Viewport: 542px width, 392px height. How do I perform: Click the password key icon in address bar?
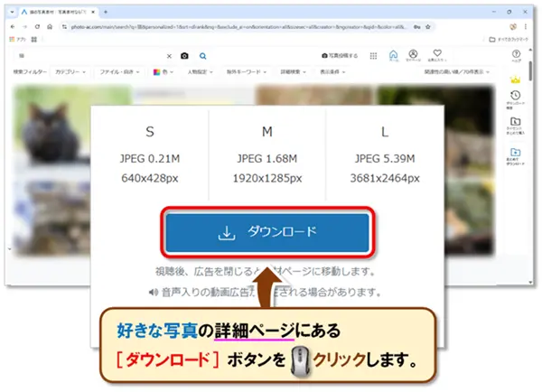[x=417, y=26]
